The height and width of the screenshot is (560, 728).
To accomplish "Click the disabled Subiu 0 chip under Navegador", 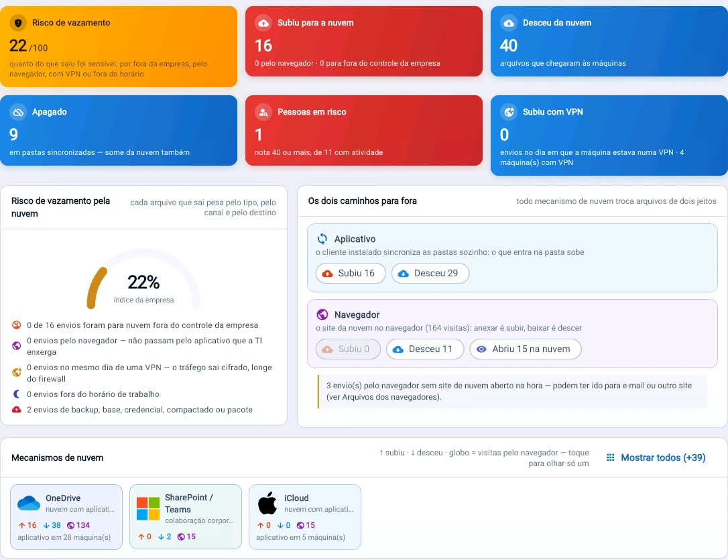I will click(x=348, y=349).
